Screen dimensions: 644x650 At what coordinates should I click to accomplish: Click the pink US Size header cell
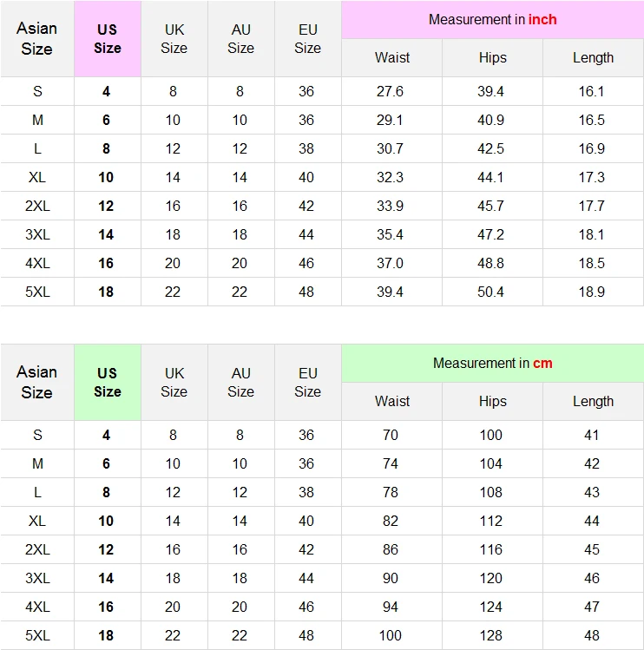pyautogui.click(x=108, y=38)
